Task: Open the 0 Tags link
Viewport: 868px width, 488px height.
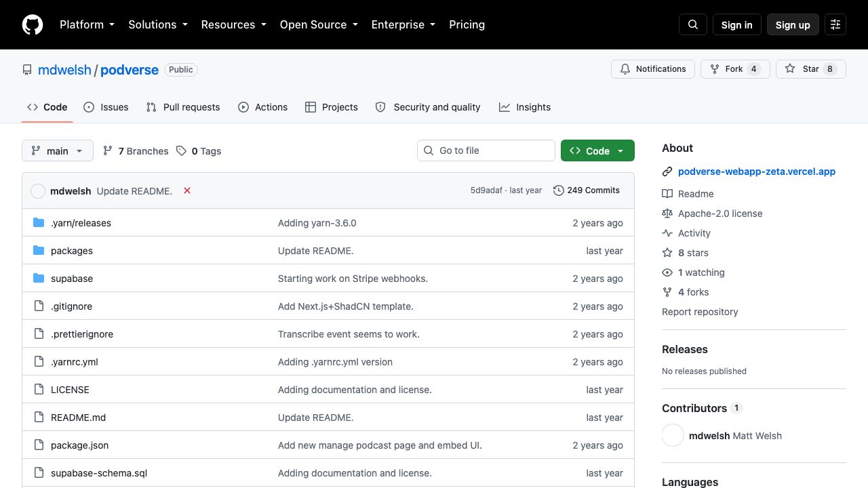Action: [199, 151]
